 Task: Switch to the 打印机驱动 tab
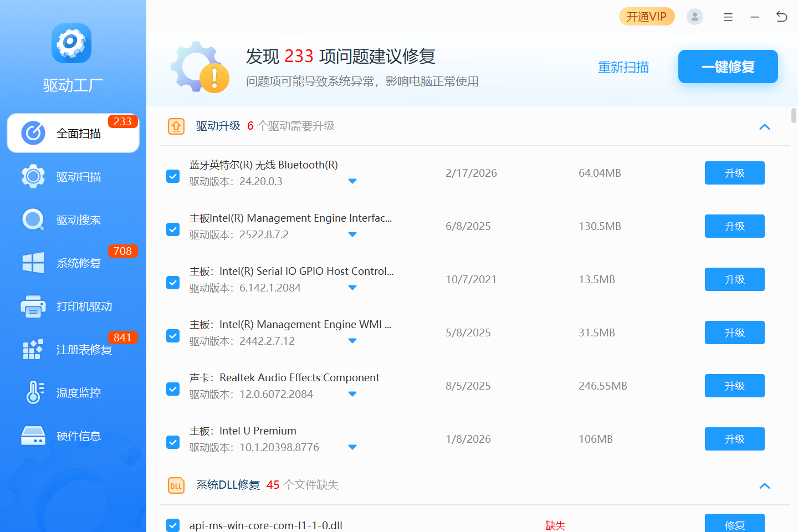point(73,306)
